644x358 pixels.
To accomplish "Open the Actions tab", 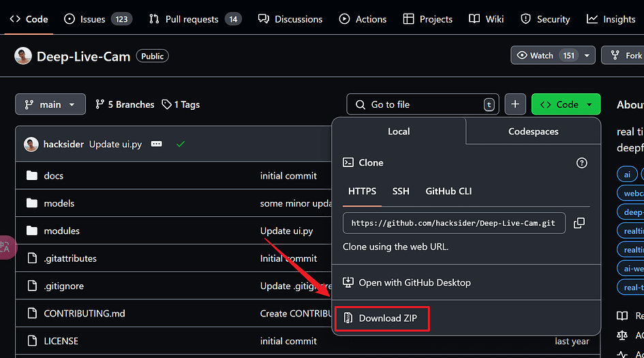I will point(363,19).
